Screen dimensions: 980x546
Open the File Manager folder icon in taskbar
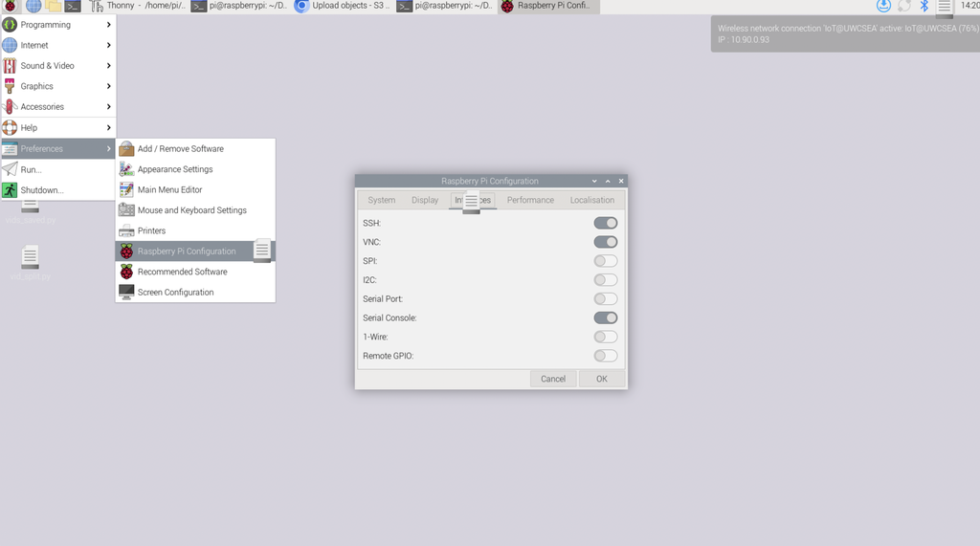(54, 7)
